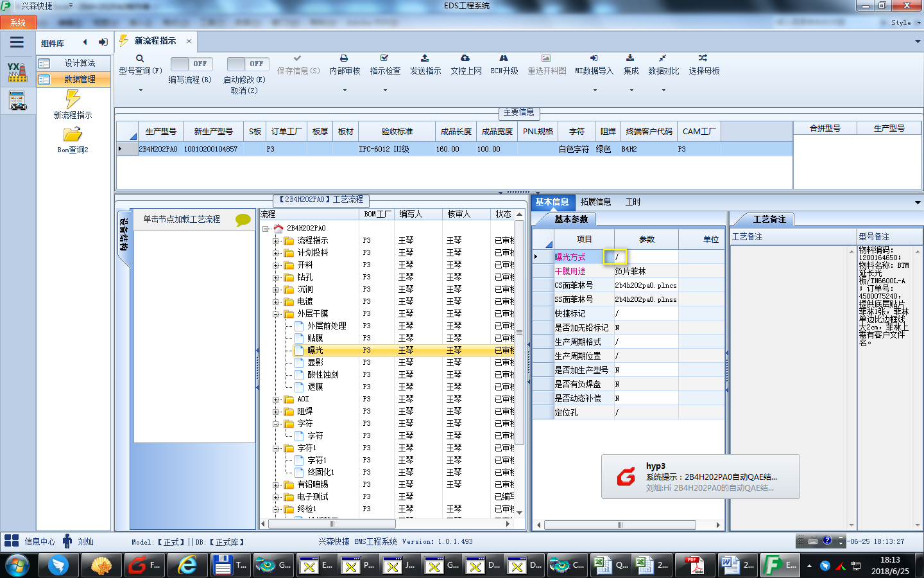Click the 刘灿 user icon
Image resolution: width=924 pixels, height=578 pixels.
click(x=67, y=541)
